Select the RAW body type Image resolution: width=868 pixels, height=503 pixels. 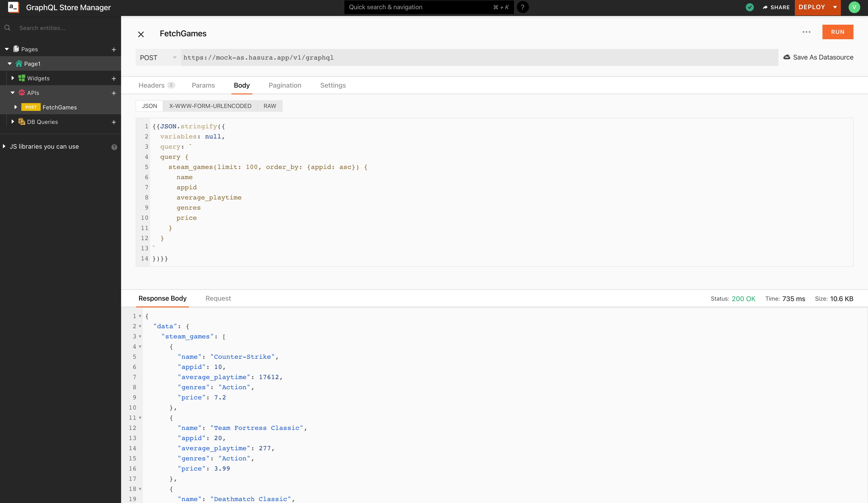tap(270, 106)
